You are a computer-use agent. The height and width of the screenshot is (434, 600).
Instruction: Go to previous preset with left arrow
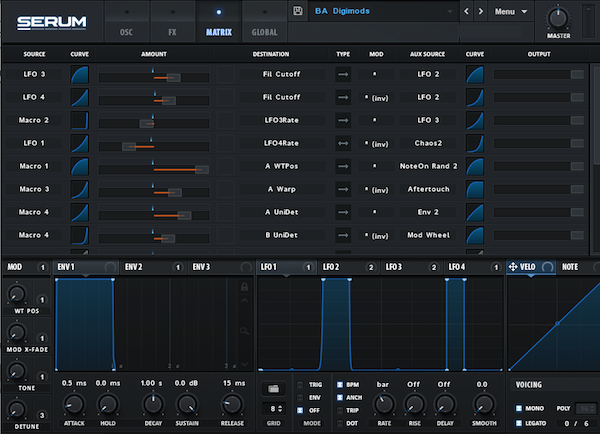point(466,11)
